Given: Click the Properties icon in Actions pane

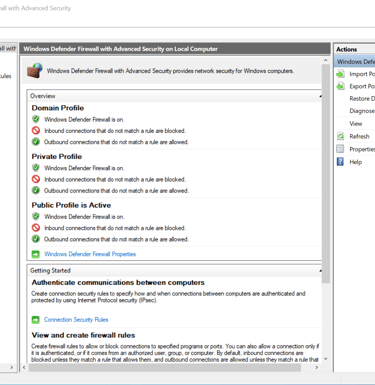Looking at the screenshot, I should pos(340,149).
